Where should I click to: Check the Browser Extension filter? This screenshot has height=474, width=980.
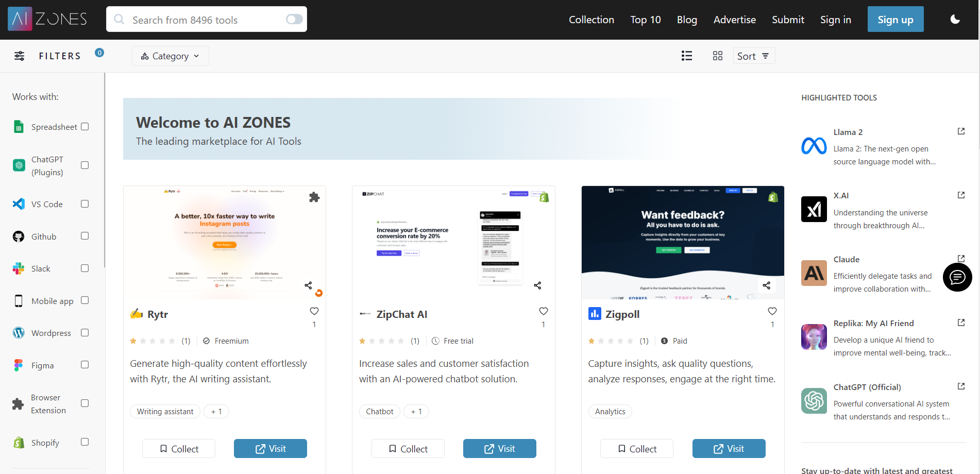[85, 403]
